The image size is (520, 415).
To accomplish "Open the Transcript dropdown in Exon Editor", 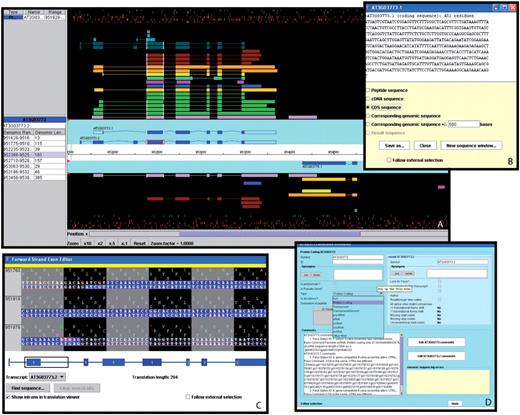I will pyautogui.click(x=47, y=377).
